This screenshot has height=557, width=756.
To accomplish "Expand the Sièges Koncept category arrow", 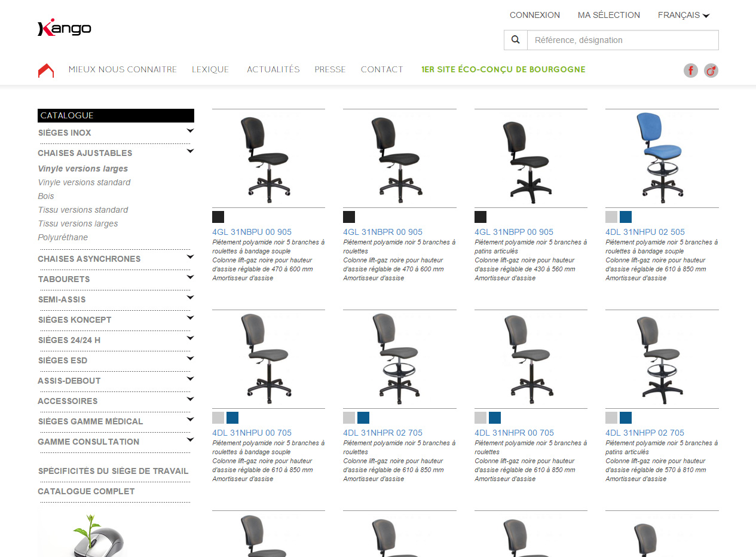I will point(190,317).
